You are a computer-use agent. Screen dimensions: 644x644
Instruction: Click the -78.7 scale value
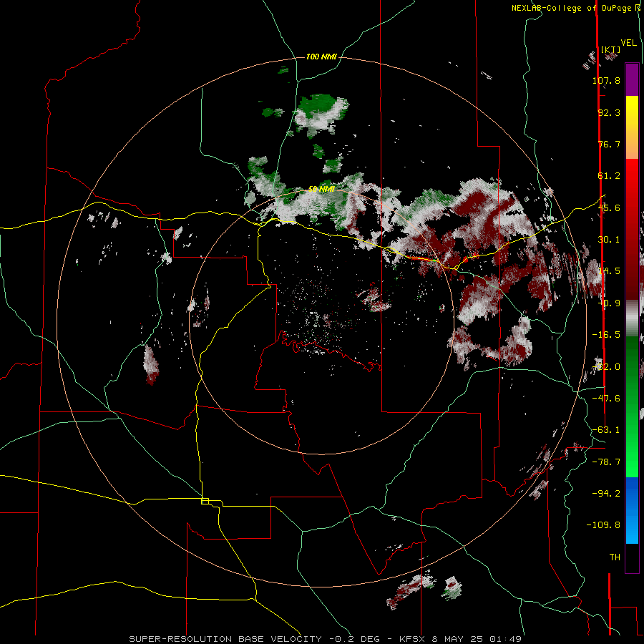click(x=606, y=462)
